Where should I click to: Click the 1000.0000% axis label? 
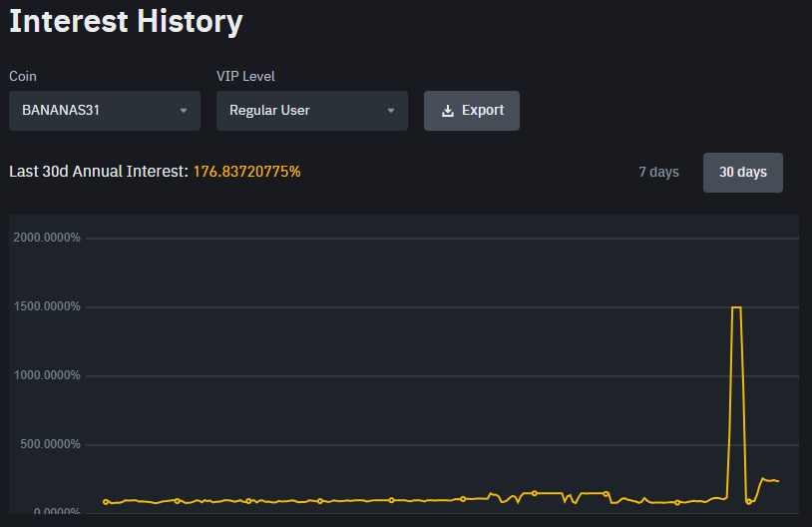point(47,375)
